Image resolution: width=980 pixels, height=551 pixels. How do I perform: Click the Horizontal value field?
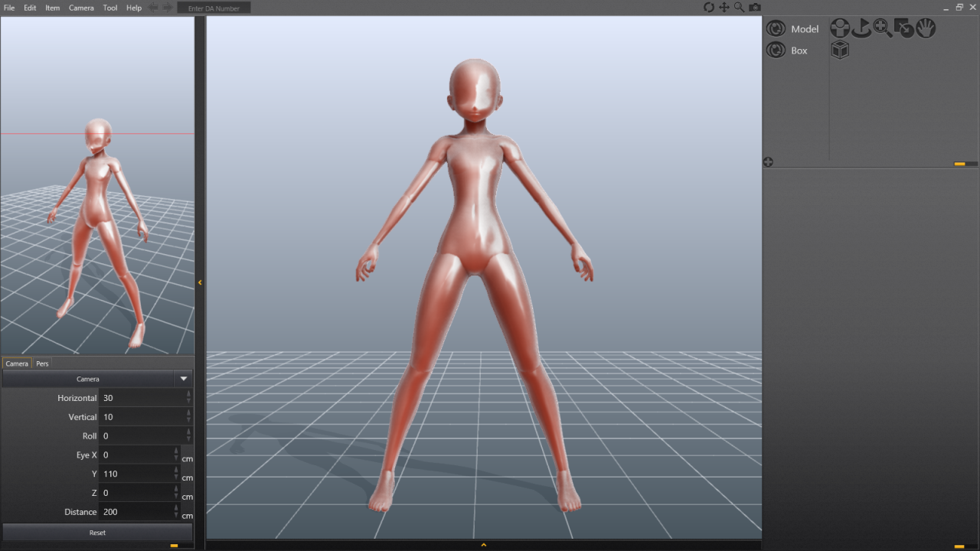click(x=142, y=398)
